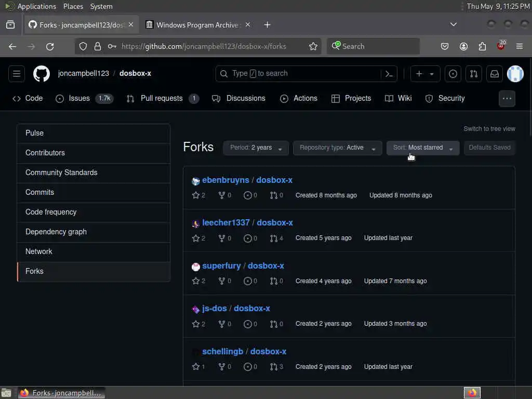The height and width of the screenshot is (399, 532).
Task: Open the Firefox account icon
Action: 463,46
